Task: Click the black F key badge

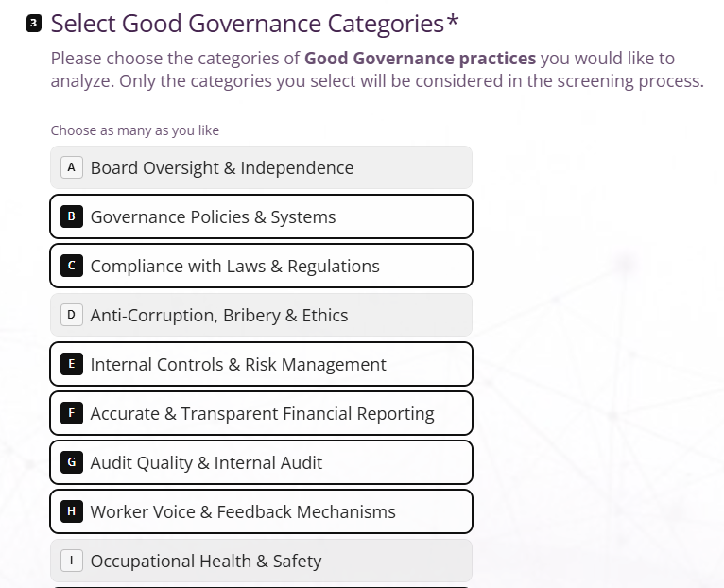Action: point(72,413)
